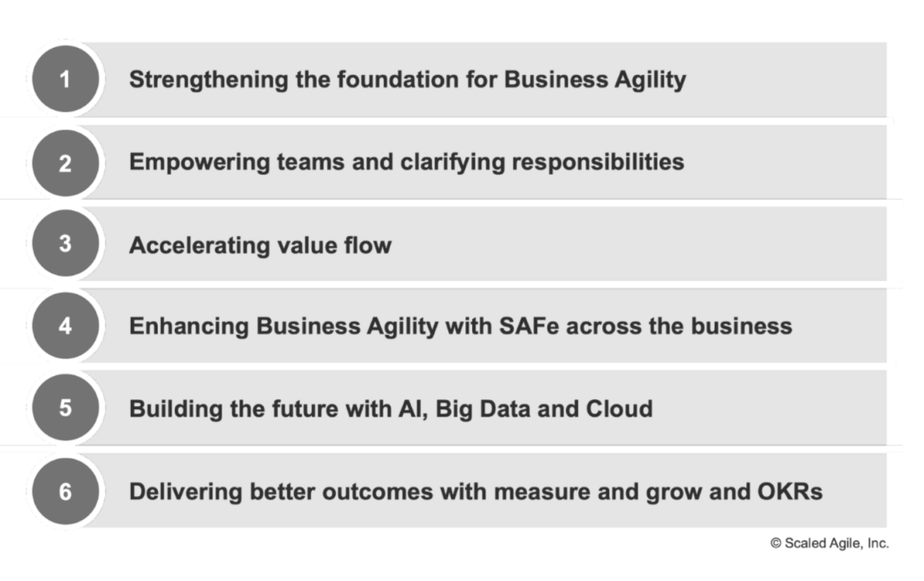
Task: Select the number 2 circle badge
Action: pyautogui.click(x=65, y=163)
